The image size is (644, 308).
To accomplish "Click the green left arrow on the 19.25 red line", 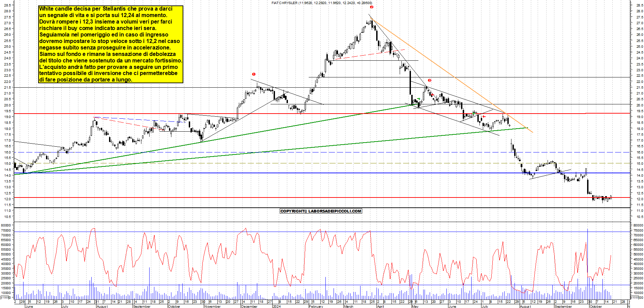I will [474, 113].
